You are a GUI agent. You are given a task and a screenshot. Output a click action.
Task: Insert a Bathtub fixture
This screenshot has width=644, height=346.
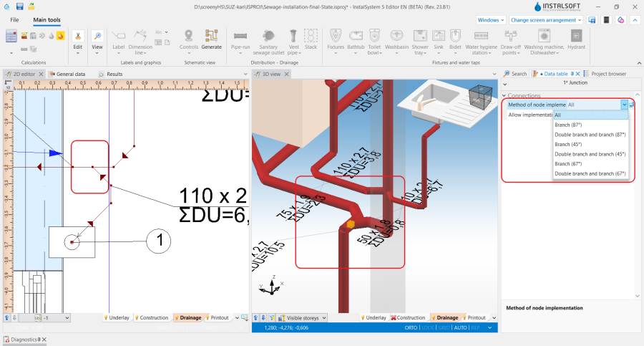pos(356,42)
